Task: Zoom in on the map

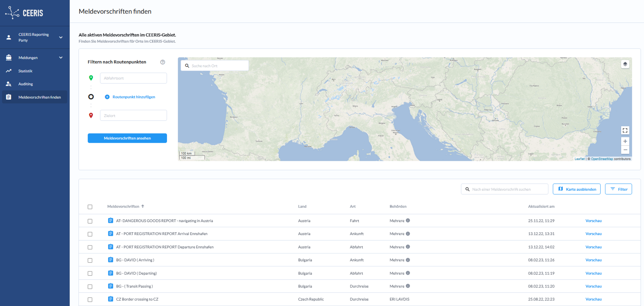Action: click(625, 141)
